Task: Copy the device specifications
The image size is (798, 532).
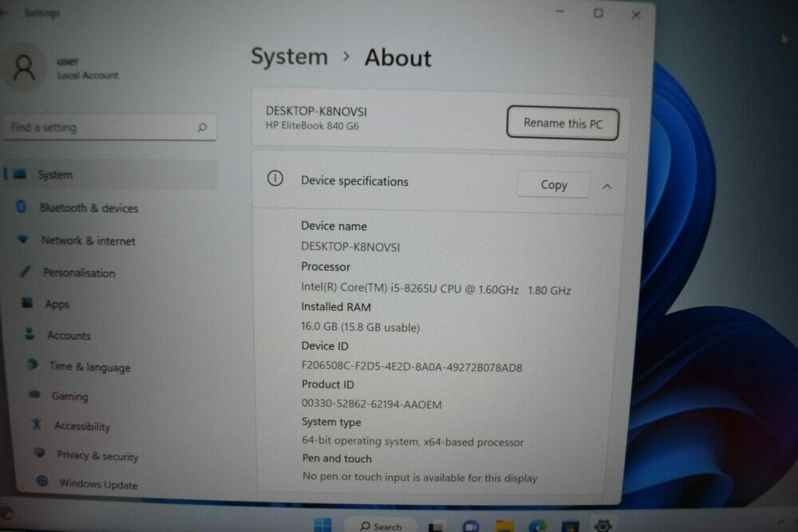Action: (554, 184)
